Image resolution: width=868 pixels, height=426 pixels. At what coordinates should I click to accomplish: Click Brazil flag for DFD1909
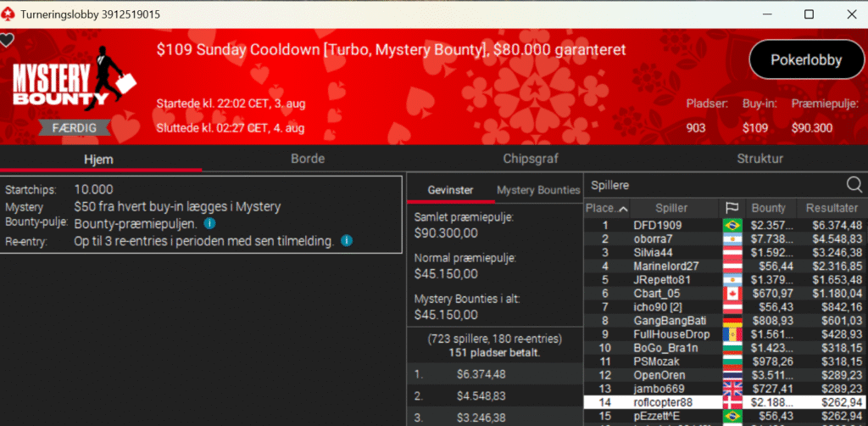tap(732, 226)
